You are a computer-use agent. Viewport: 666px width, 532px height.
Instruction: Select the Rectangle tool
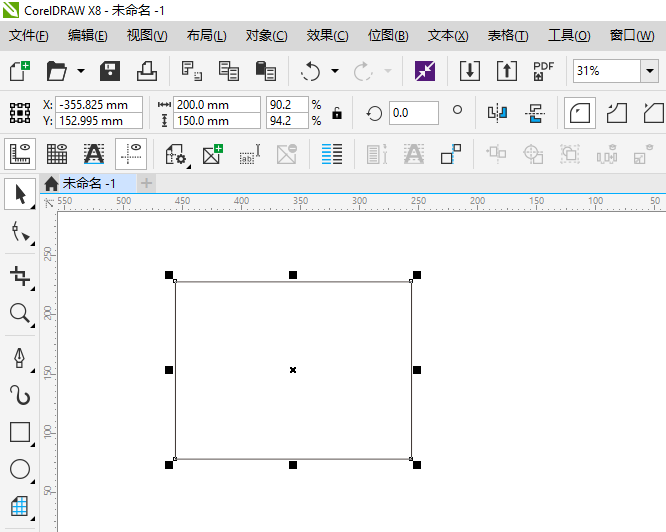pyautogui.click(x=19, y=432)
